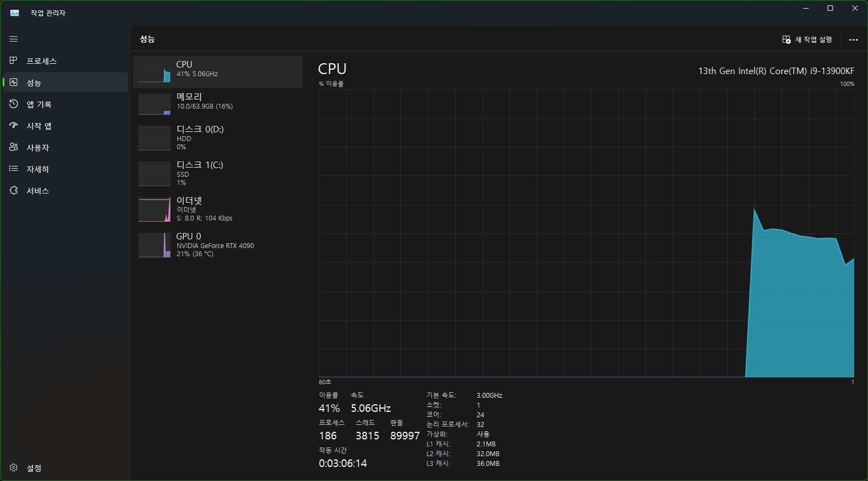The image size is (868, 481).
Task: Select the 메모리 (Memory) entry
Action: click(217, 104)
